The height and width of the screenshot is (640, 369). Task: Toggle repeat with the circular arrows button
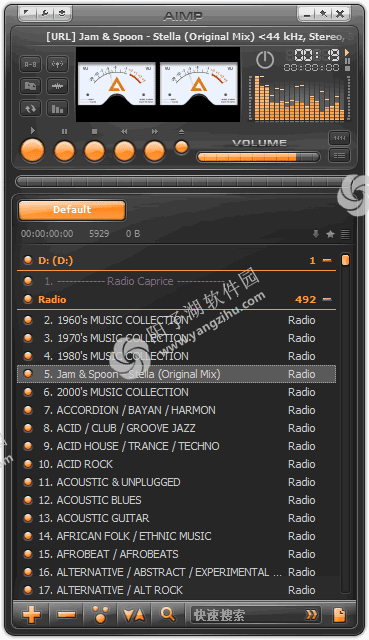[x=30, y=109]
